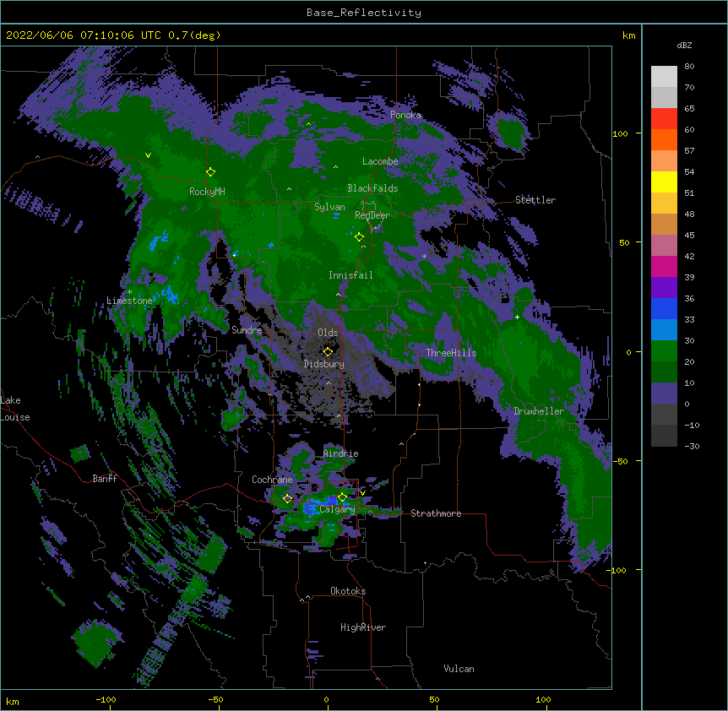Select the white caret marker left of Ponoka
Screen dimensions: 728x711
[x=308, y=124]
